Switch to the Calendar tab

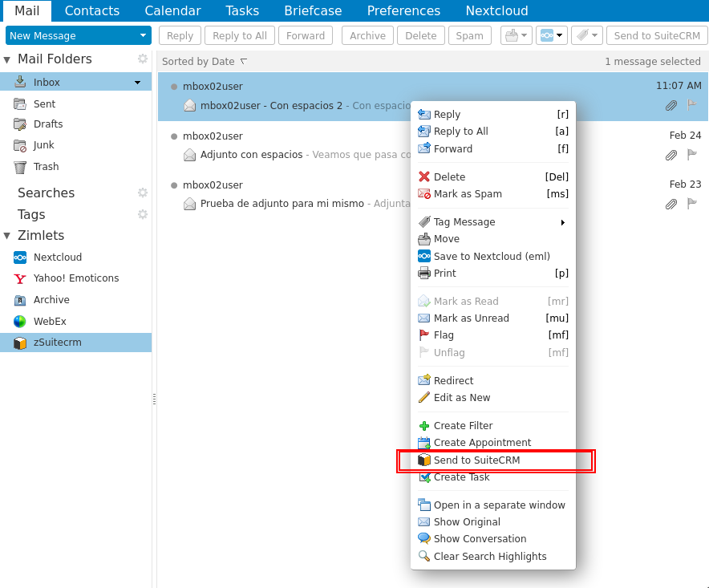pos(172,10)
